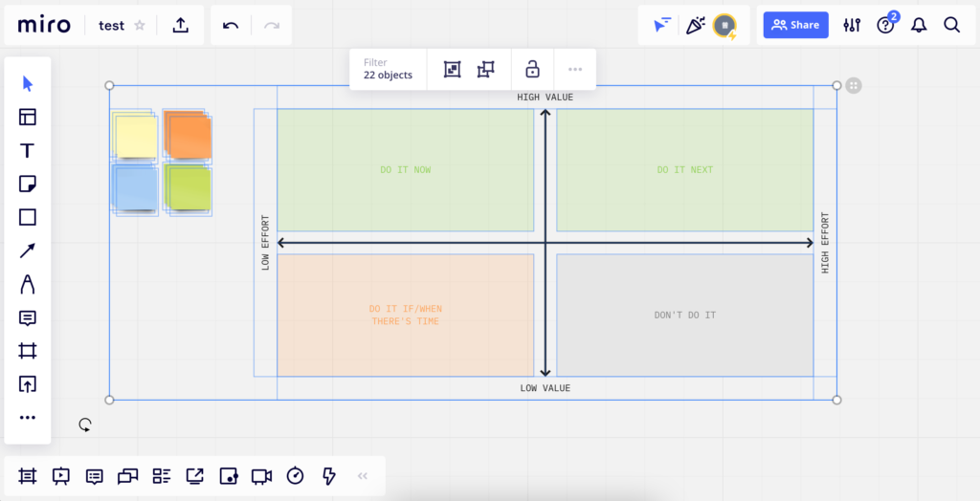
Task: Click the DO IT NEXT quadrant
Action: pyautogui.click(x=685, y=170)
